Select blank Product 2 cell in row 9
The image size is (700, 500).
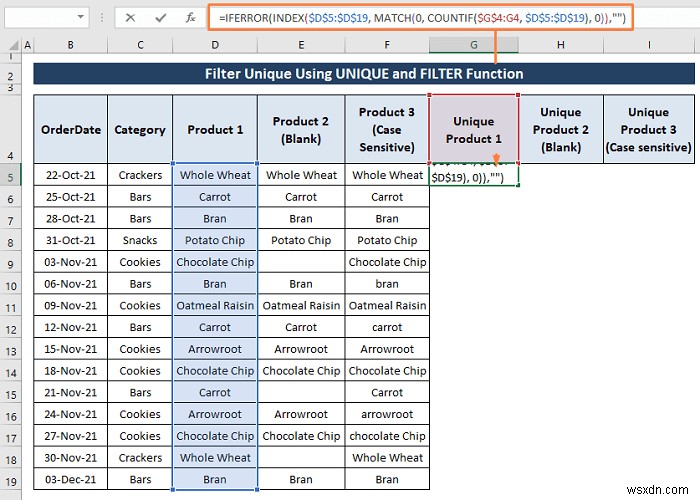301,262
